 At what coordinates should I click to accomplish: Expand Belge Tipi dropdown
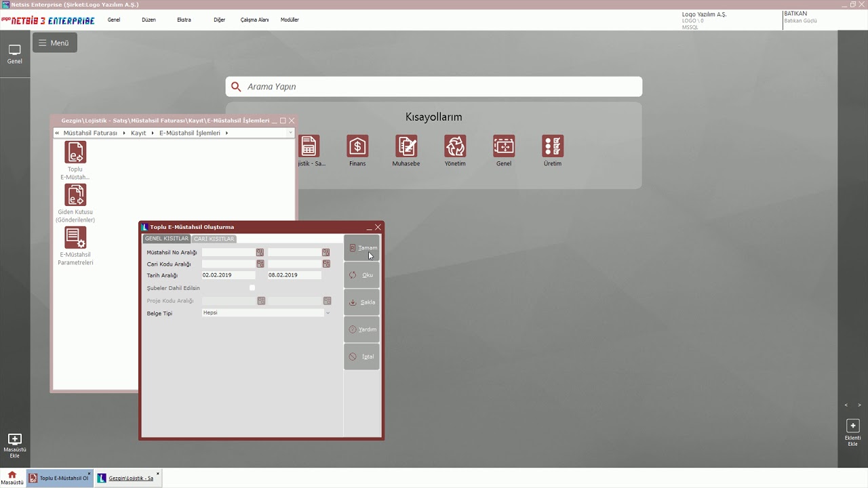(328, 313)
